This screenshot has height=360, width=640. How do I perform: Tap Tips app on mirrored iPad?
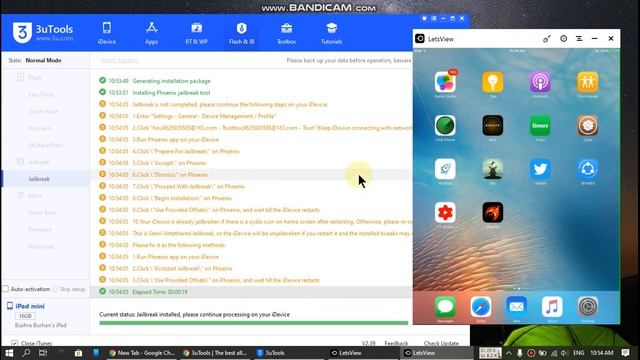click(493, 82)
